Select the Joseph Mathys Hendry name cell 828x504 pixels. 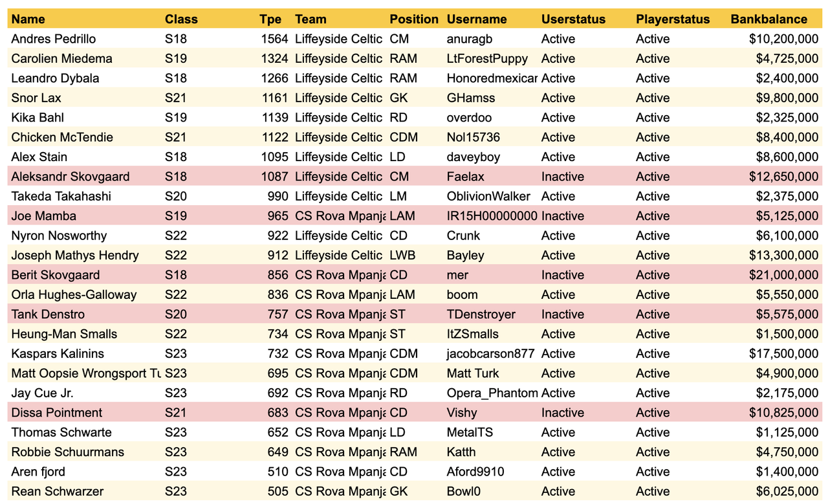[x=75, y=255]
